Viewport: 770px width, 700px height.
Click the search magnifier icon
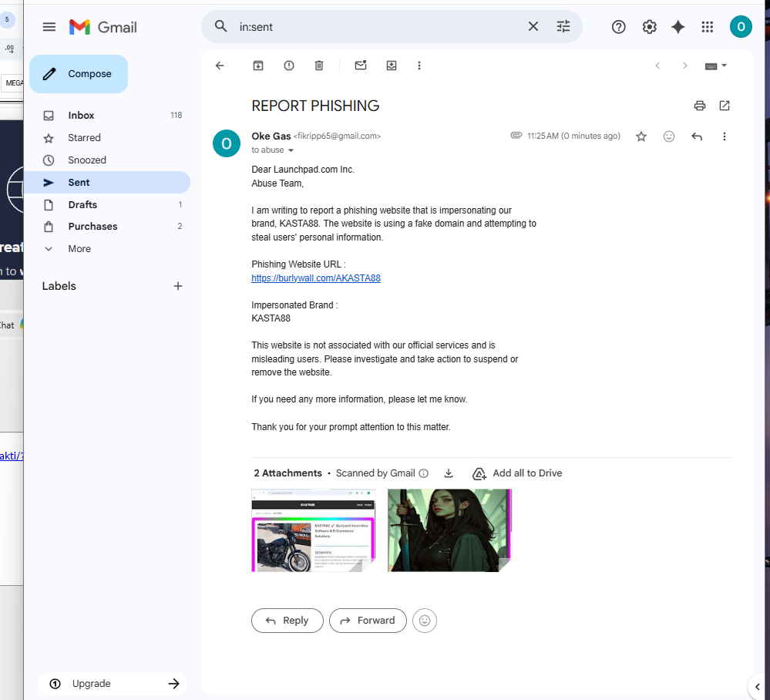pos(221,26)
